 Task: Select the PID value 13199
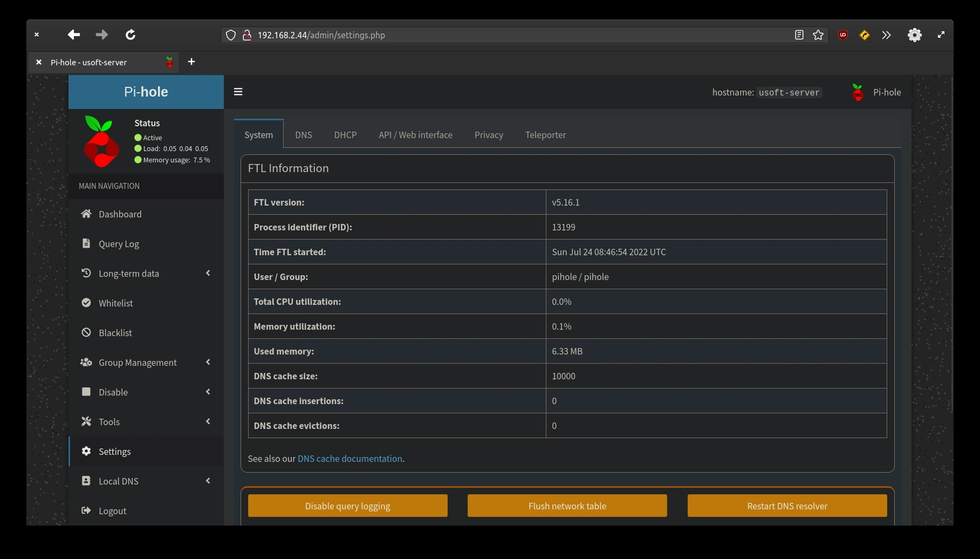(563, 227)
